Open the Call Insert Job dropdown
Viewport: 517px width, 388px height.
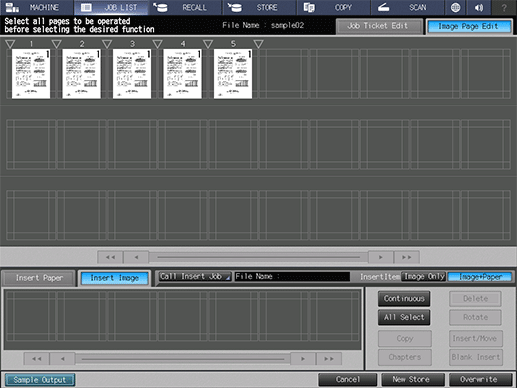point(195,276)
